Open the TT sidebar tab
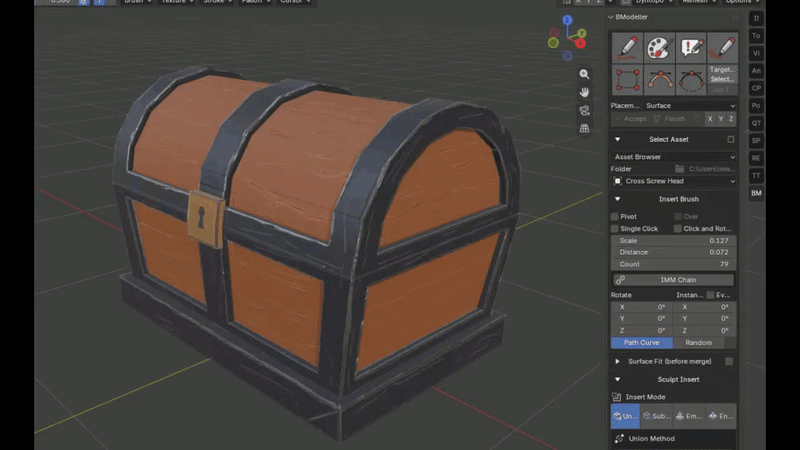800x450 pixels. (756, 176)
